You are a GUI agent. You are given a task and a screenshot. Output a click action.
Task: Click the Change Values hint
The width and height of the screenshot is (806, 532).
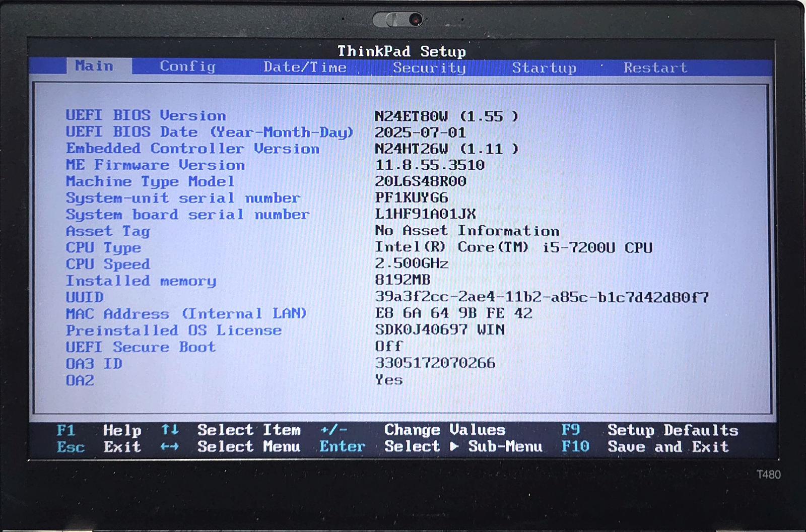(x=445, y=430)
